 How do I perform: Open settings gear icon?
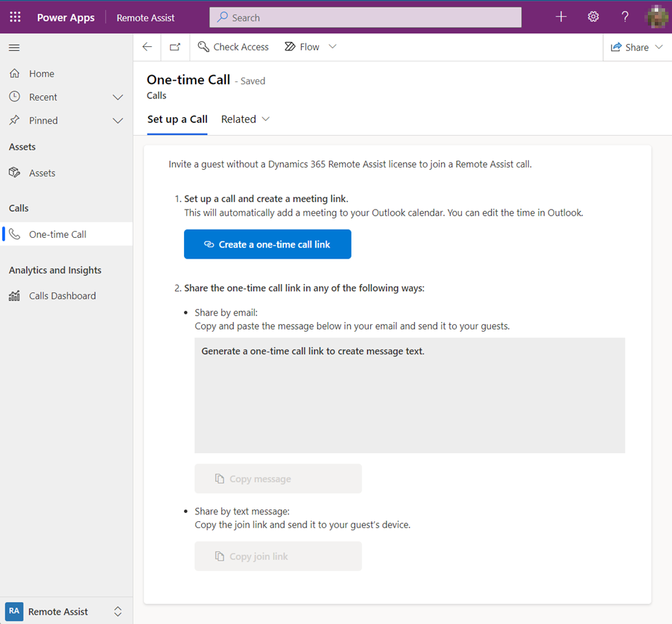point(593,17)
